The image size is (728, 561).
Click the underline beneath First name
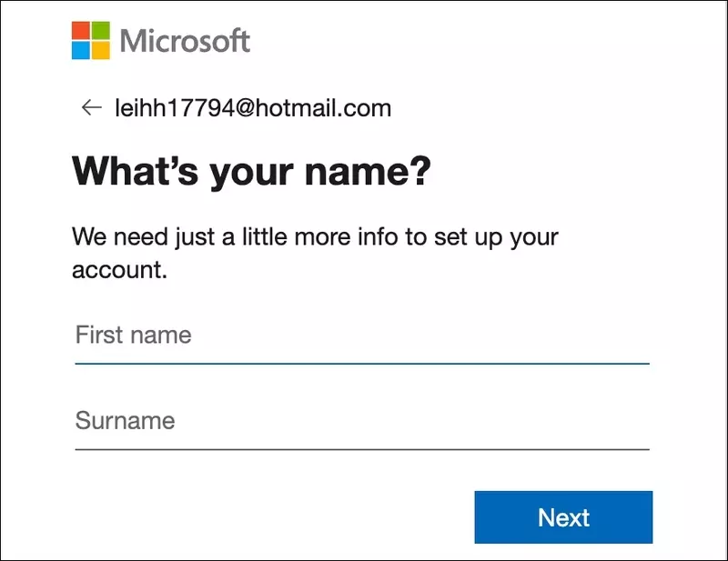pos(362,364)
